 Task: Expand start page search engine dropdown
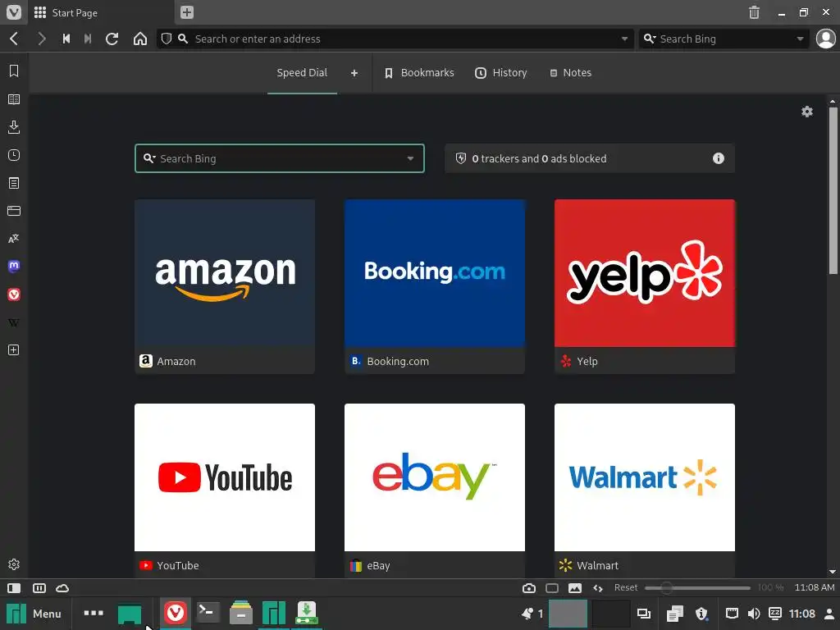pyautogui.click(x=410, y=158)
